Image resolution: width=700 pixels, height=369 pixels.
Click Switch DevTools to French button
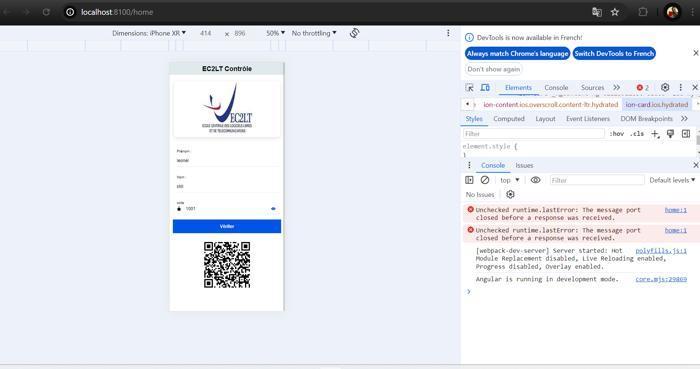click(x=614, y=54)
